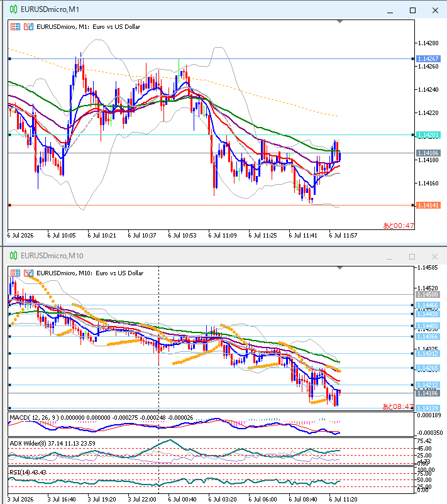Close the EURUSDmicro,M1 chart window
This screenshot has width=447, height=504.
[435, 10]
